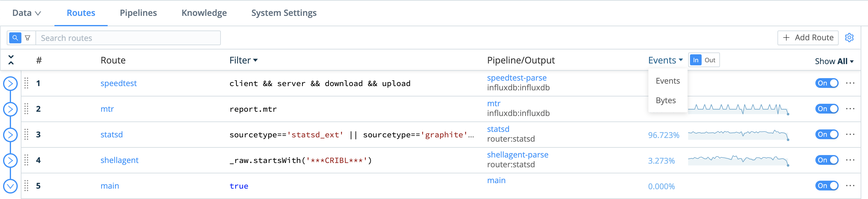868x199 pixels.
Task: Switch to the Pipelines tab
Action: click(x=138, y=13)
